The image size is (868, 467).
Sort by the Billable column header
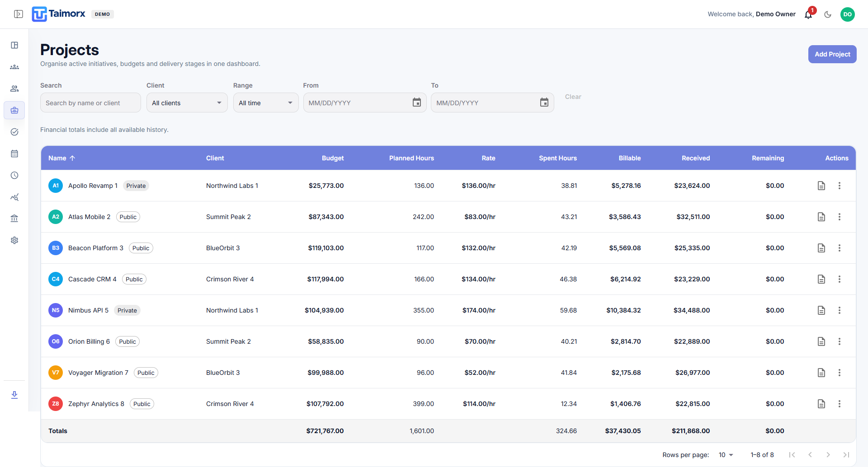[x=630, y=158]
